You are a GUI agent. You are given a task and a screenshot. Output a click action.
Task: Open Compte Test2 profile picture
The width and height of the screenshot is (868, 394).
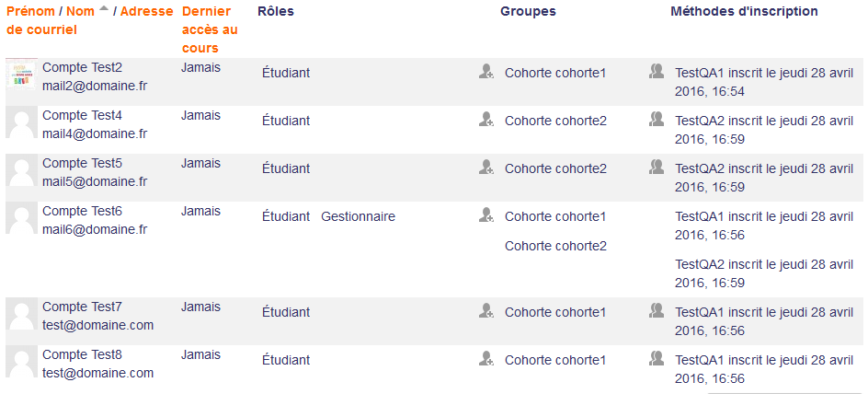21,74
